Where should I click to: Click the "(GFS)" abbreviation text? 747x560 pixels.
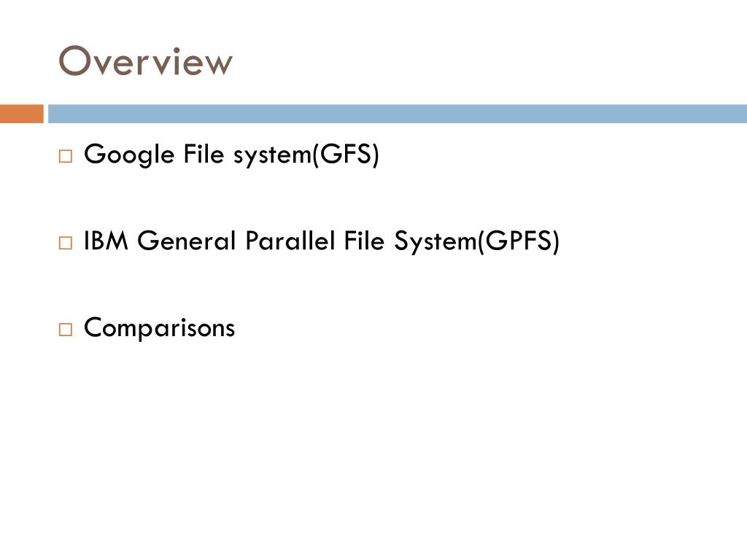[x=346, y=155]
